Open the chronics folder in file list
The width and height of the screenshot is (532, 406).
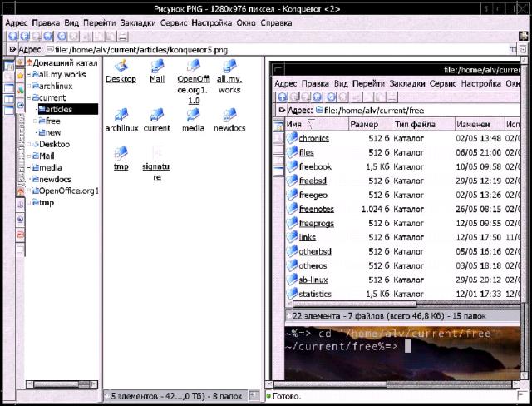313,138
